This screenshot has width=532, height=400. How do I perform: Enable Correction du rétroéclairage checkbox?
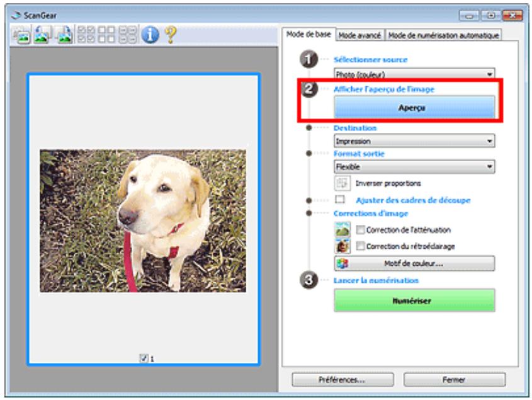click(361, 246)
